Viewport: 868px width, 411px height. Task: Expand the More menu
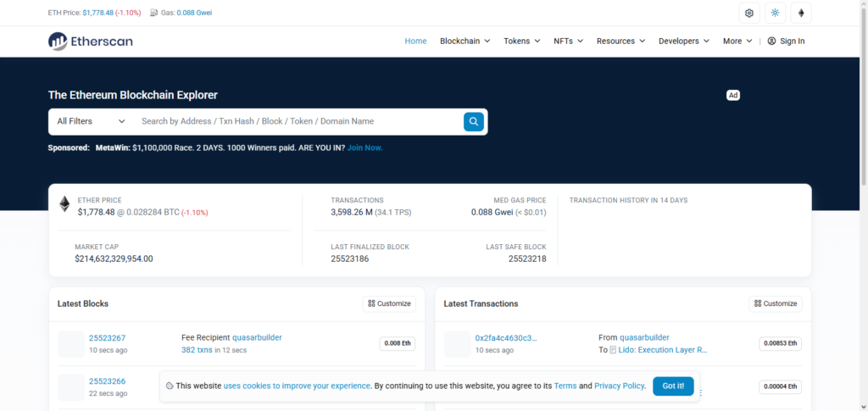(x=737, y=41)
